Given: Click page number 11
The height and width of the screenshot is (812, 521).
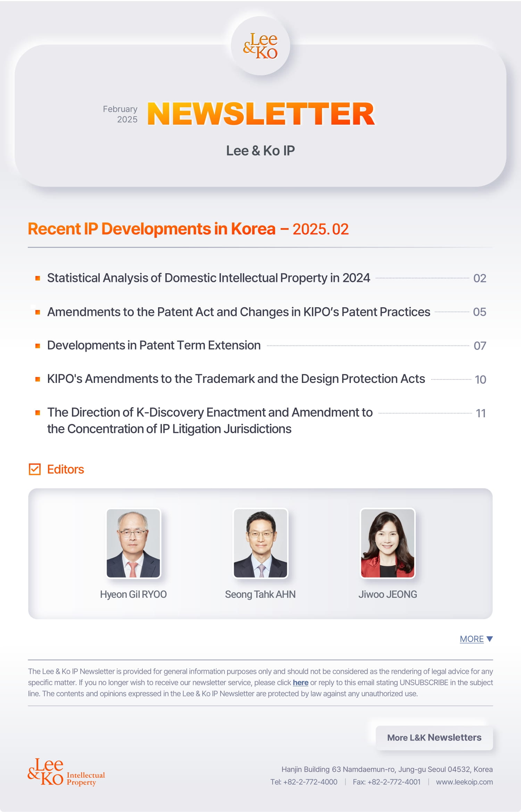Looking at the screenshot, I should [x=481, y=413].
